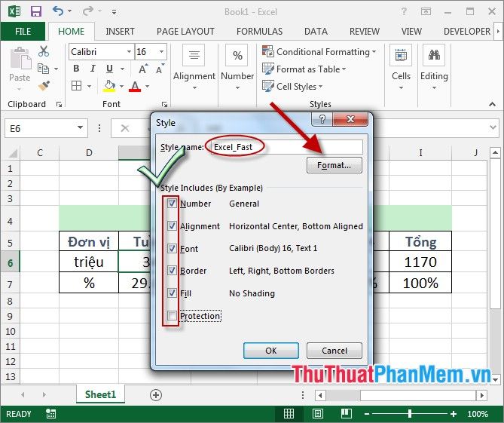Viewport: 504px width, 423px height.
Task: Switch to Normal view icon in status bar
Action: [x=289, y=414]
